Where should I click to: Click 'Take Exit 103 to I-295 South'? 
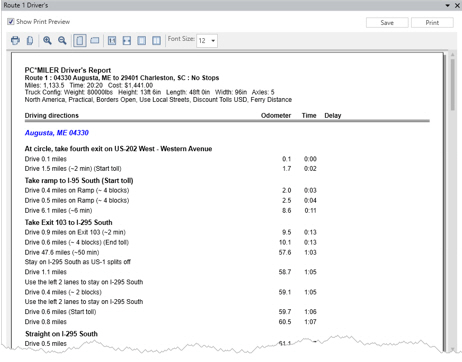(68, 222)
